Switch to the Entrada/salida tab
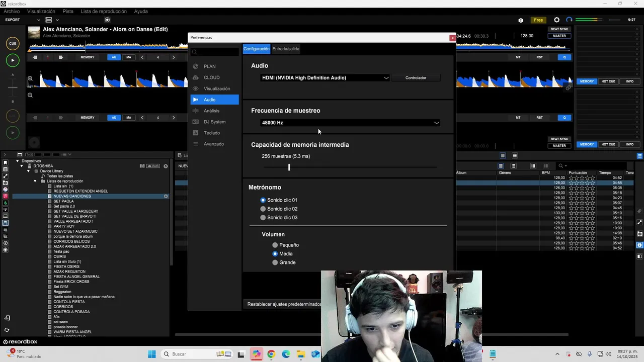 point(286,49)
